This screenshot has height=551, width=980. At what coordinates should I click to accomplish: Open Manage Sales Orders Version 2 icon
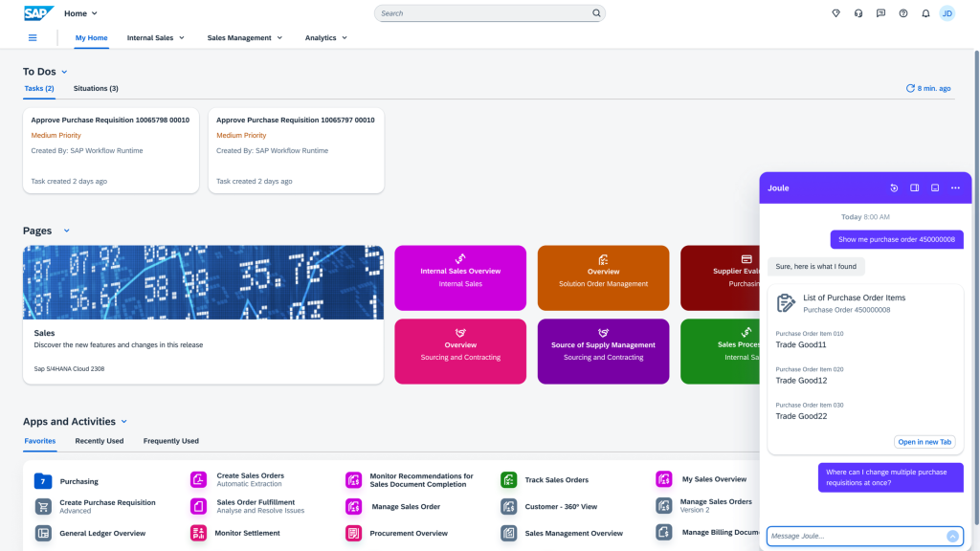pos(664,505)
